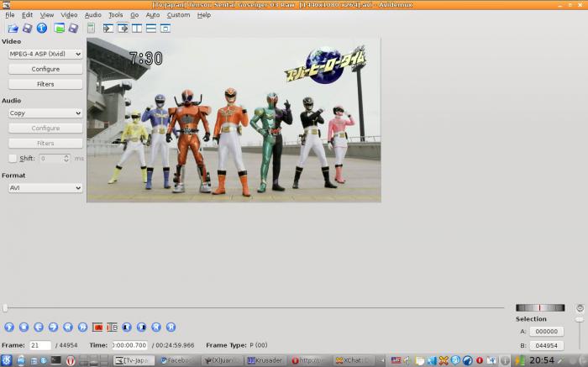Image resolution: width=588 pixels, height=367 pixels.
Task: Open a video file with the folder icon
Action: tap(13, 28)
